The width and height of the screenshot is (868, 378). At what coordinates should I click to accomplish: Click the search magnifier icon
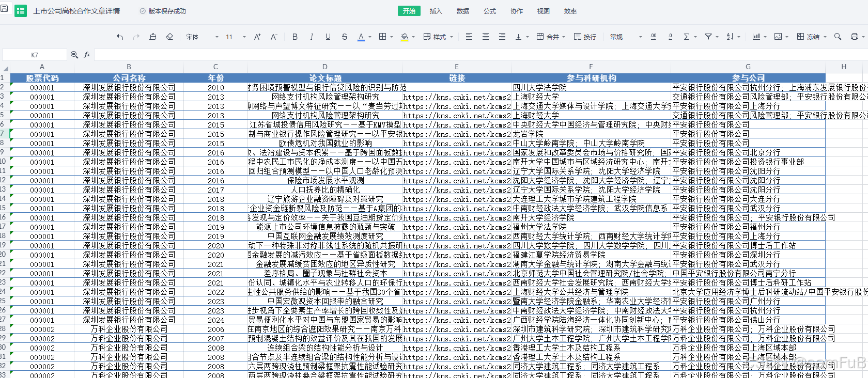[838, 37]
